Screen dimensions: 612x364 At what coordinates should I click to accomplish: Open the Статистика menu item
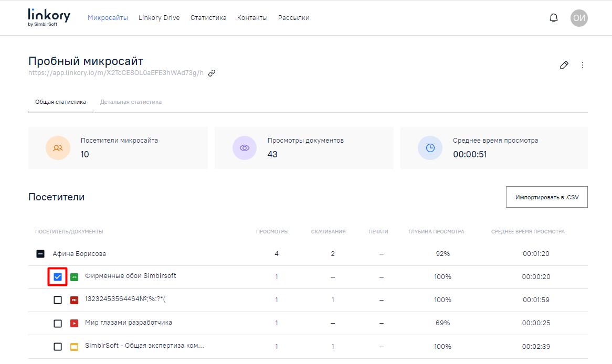[x=208, y=18]
